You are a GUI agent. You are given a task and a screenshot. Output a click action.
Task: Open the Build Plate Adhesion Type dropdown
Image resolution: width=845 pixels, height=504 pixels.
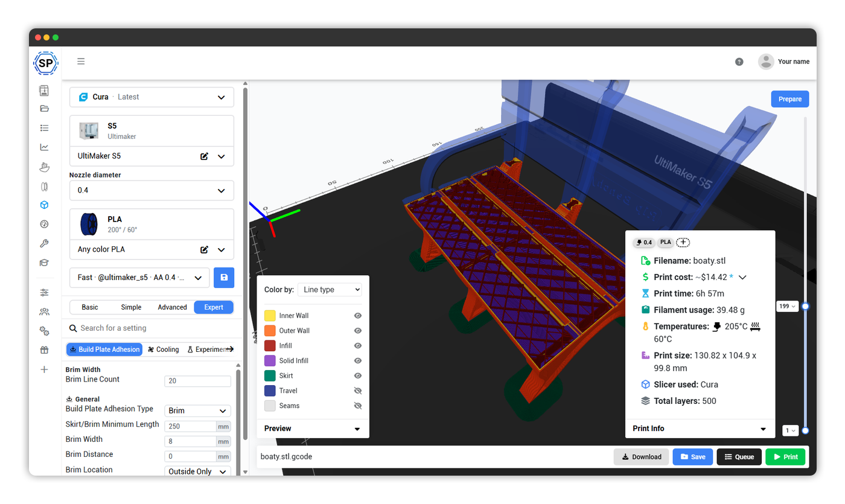tap(197, 410)
